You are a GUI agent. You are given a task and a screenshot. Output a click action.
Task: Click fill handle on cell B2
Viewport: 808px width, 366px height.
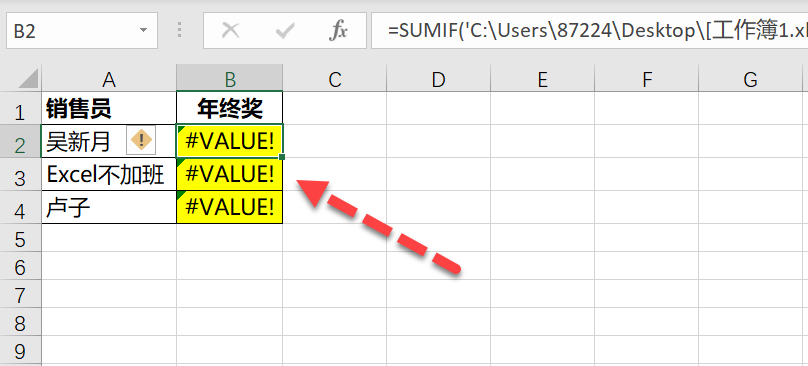click(x=282, y=156)
